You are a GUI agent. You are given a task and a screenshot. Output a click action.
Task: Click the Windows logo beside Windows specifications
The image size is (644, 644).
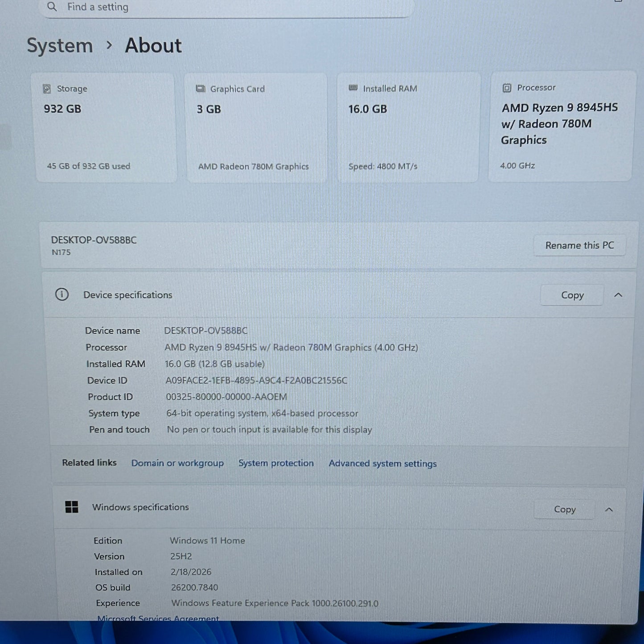pyautogui.click(x=72, y=507)
